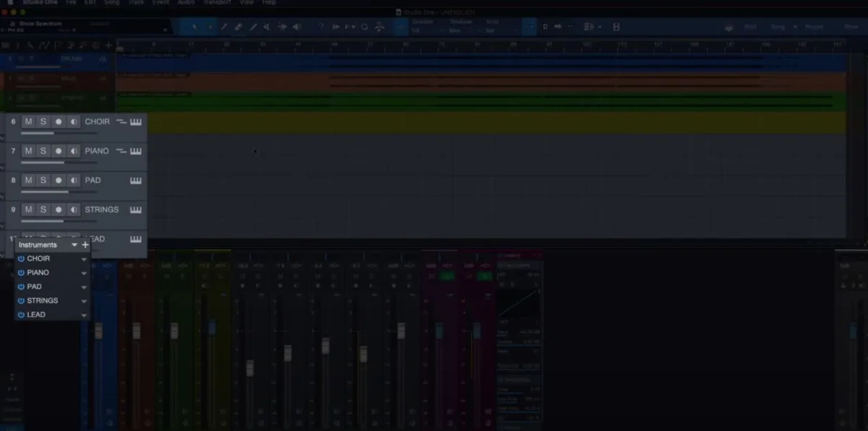The width and height of the screenshot is (868, 431).
Task: Open the LEAD track keyboard icon
Action: 135,239
